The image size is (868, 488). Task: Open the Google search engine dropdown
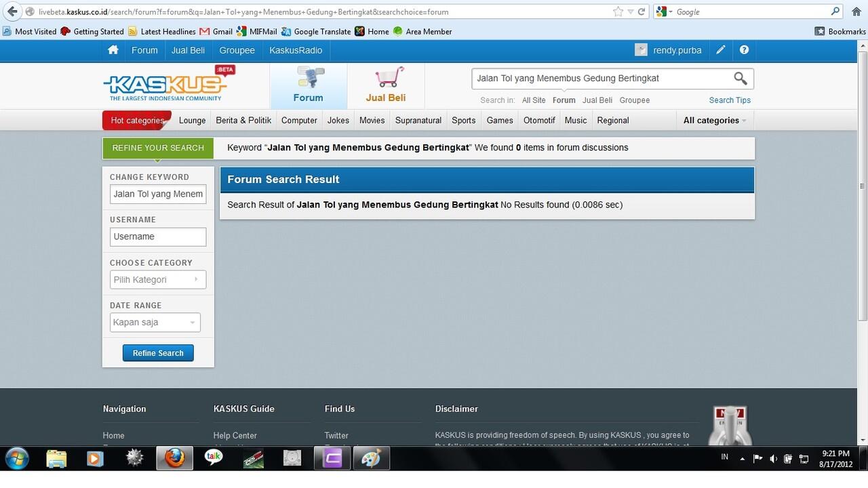click(x=664, y=12)
